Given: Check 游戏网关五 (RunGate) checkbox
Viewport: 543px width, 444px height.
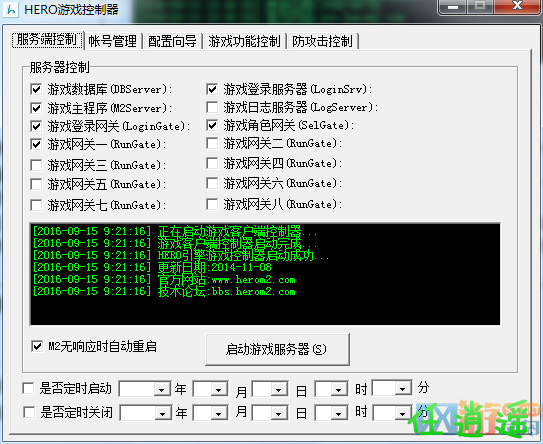Looking at the screenshot, I should pos(36,184).
